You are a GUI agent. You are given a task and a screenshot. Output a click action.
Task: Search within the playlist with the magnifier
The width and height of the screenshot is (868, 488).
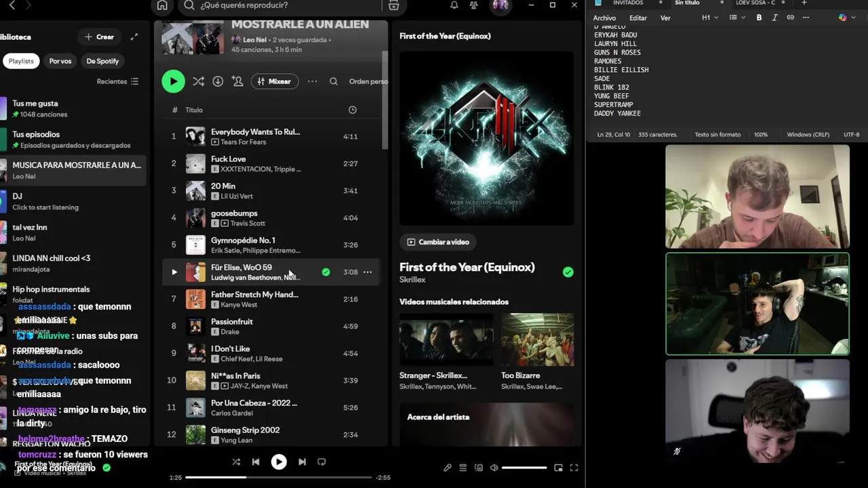coord(334,81)
